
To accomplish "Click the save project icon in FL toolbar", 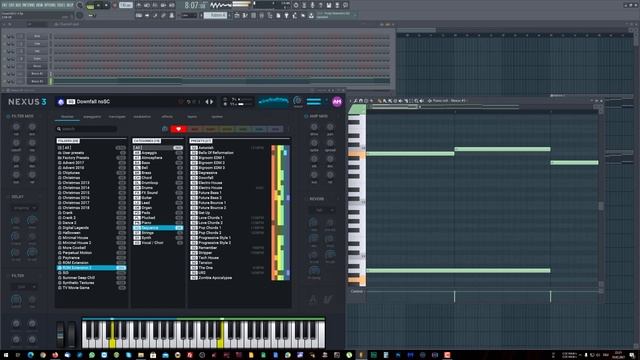I will coord(329,5).
